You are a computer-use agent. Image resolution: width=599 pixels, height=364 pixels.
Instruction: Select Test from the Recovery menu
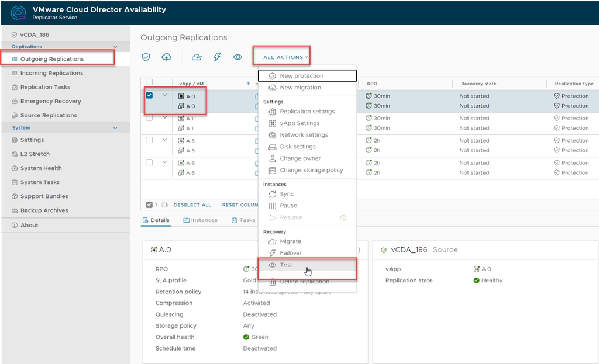(x=286, y=265)
